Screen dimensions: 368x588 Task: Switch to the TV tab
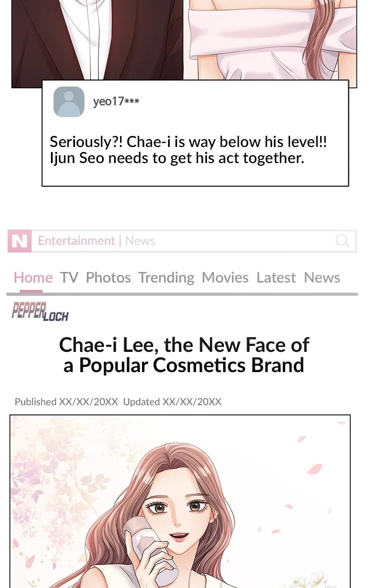[x=69, y=277]
